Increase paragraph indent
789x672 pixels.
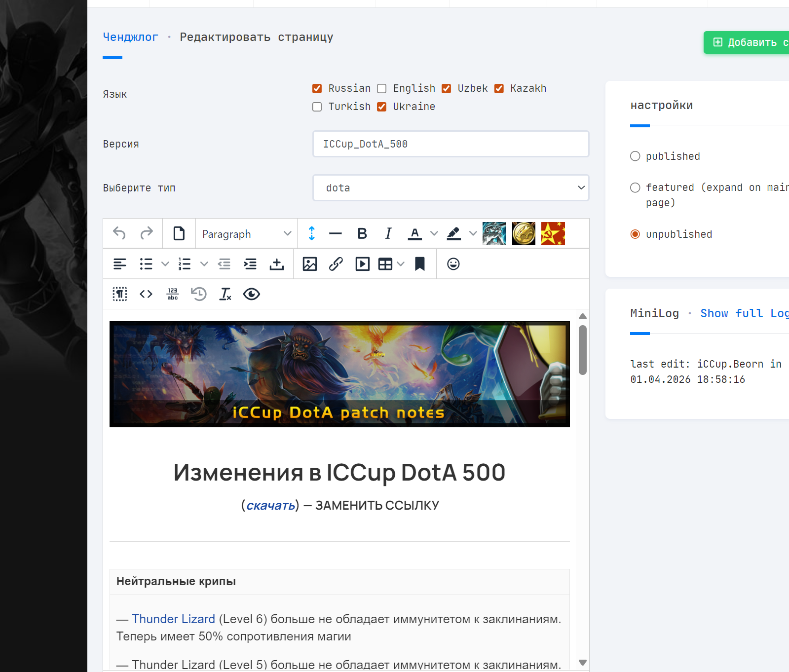250,264
